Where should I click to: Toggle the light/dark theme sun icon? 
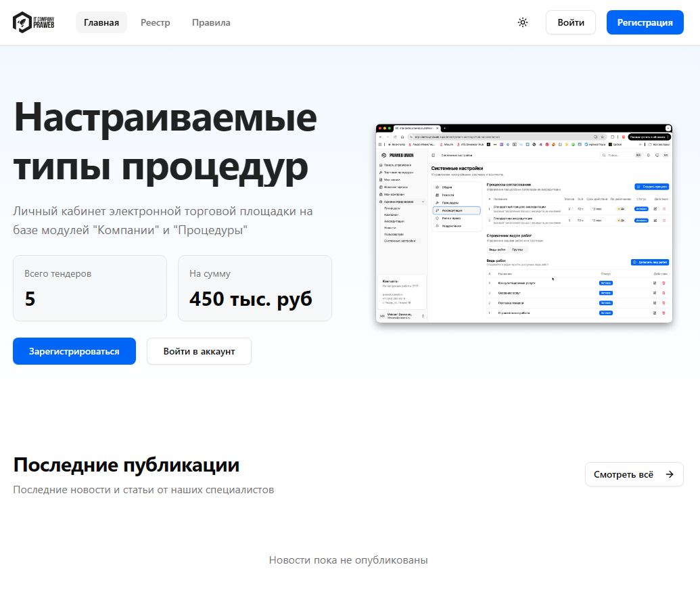tap(522, 22)
